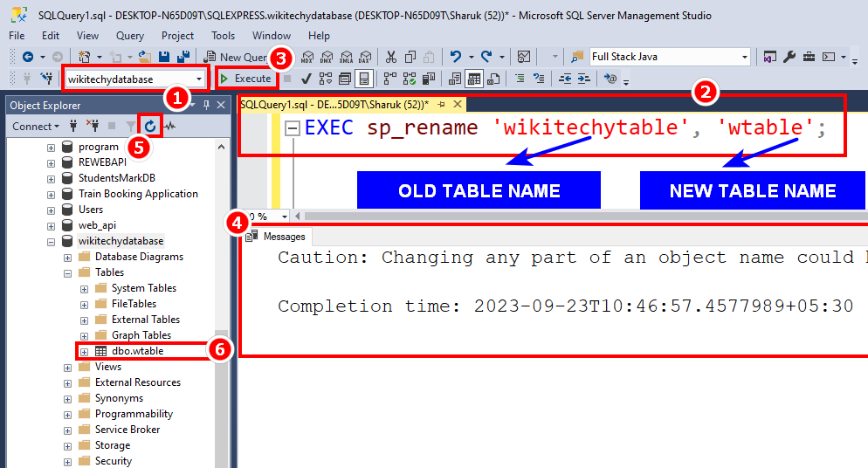Toggle Results to Grid output mode

coord(474,79)
